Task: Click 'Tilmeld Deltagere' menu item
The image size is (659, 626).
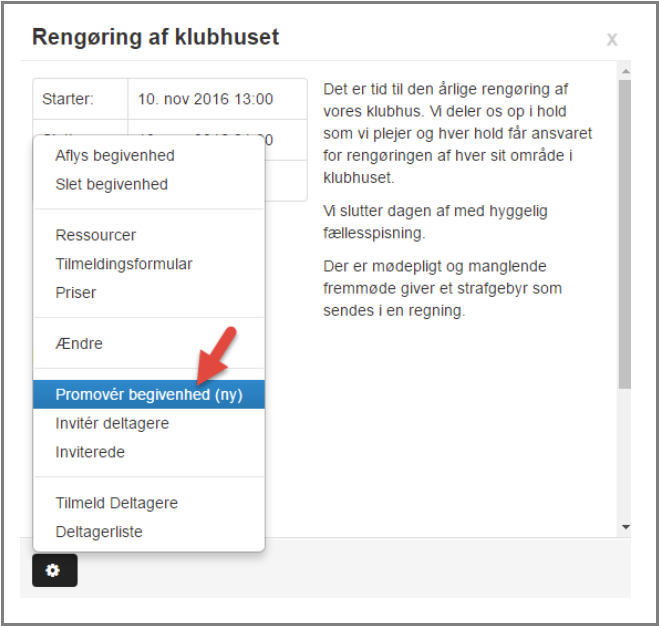Action: coord(117,503)
